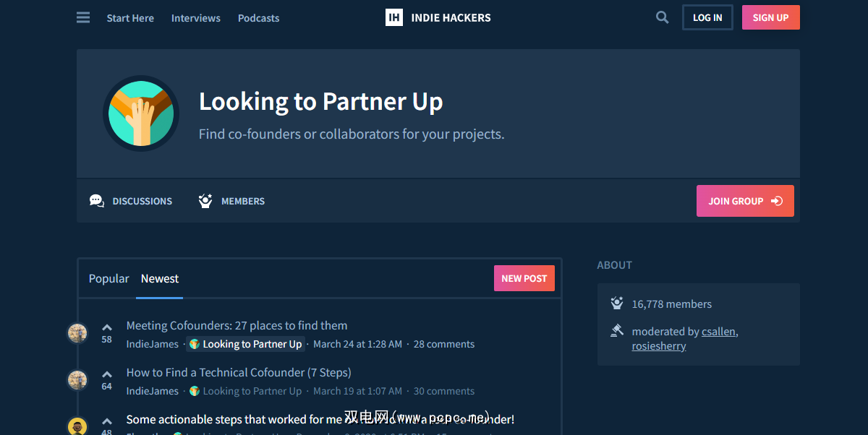Click the search magnifier icon
868x435 pixels.
coord(662,17)
